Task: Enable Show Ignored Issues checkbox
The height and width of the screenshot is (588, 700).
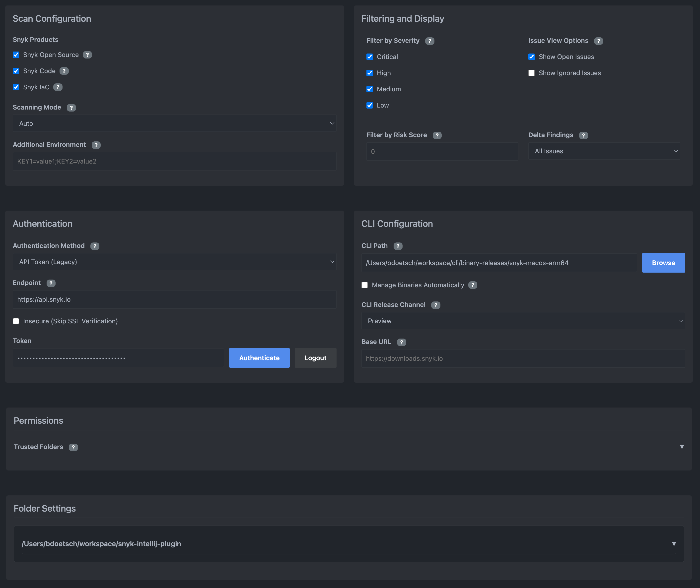Action: click(x=532, y=73)
